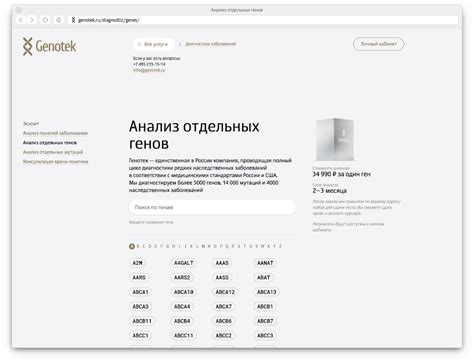Click the price "34 990 ₽ за один ген"

[x=341, y=174]
